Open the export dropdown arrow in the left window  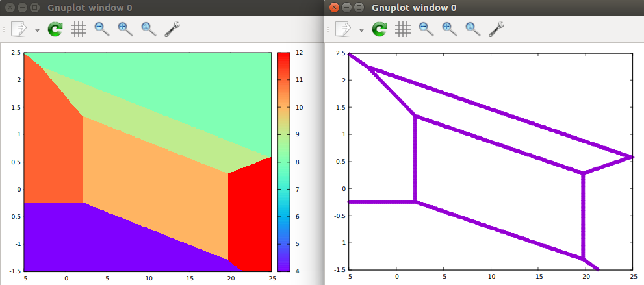(37, 30)
